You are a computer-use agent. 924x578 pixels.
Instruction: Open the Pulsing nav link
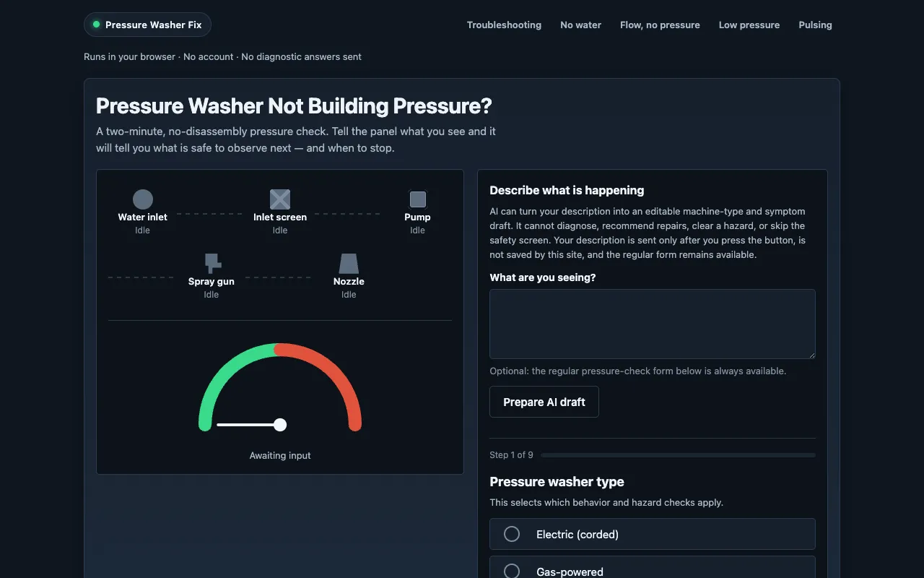(815, 25)
